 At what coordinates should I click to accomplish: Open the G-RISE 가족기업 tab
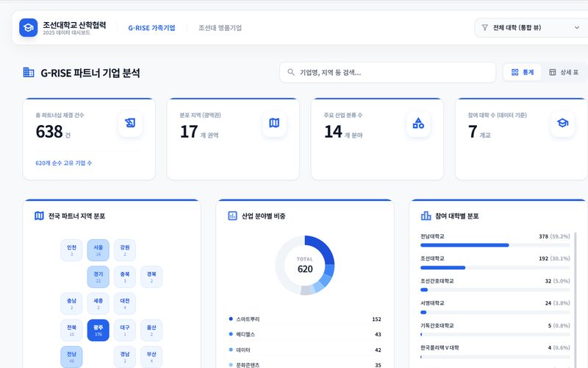(x=151, y=28)
